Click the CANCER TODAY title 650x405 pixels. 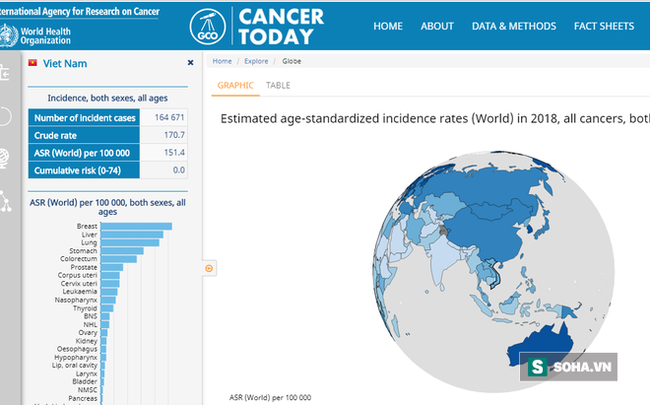[281, 27]
